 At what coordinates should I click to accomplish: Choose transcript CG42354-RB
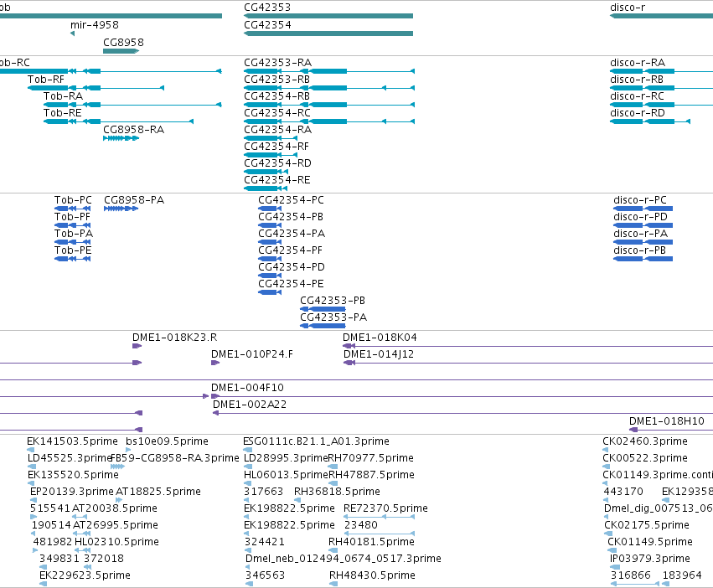tap(329, 105)
